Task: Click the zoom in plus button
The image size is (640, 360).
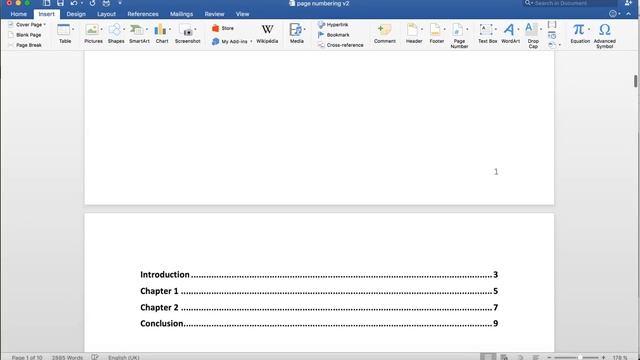Action: point(603,357)
